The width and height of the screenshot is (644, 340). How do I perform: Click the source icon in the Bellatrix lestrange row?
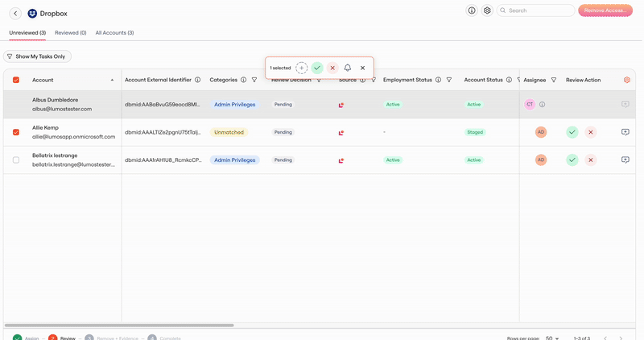[x=341, y=161]
